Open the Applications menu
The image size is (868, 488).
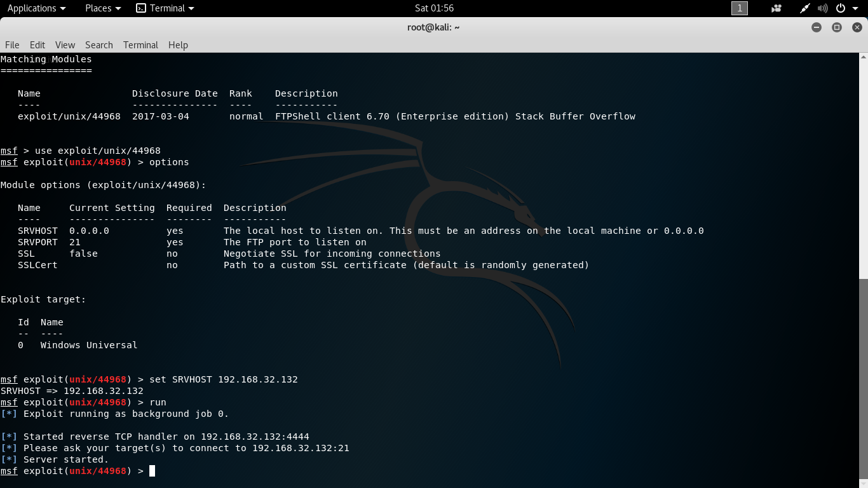tap(36, 8)
